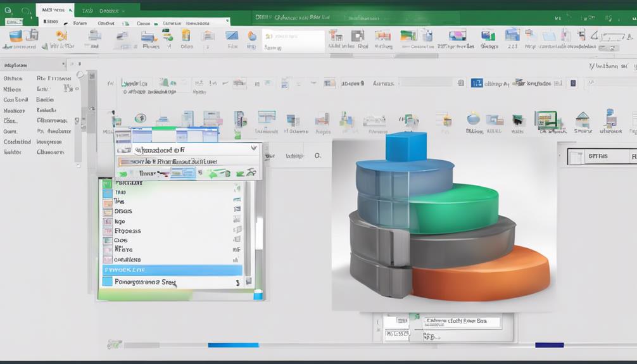This screenshot has height=364, width=637.
Task: Click the round green dial gallery icon
Action: tap(141, 118)
